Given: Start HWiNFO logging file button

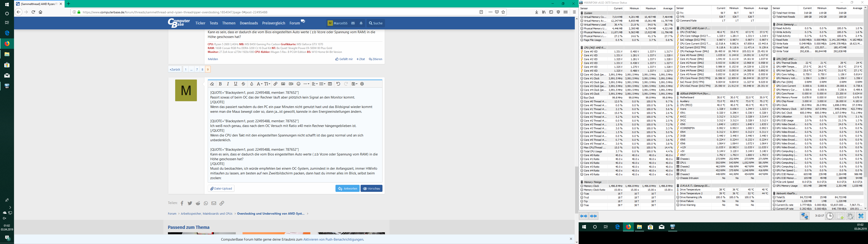Looking at the screenshot, I should coord(840,216).
